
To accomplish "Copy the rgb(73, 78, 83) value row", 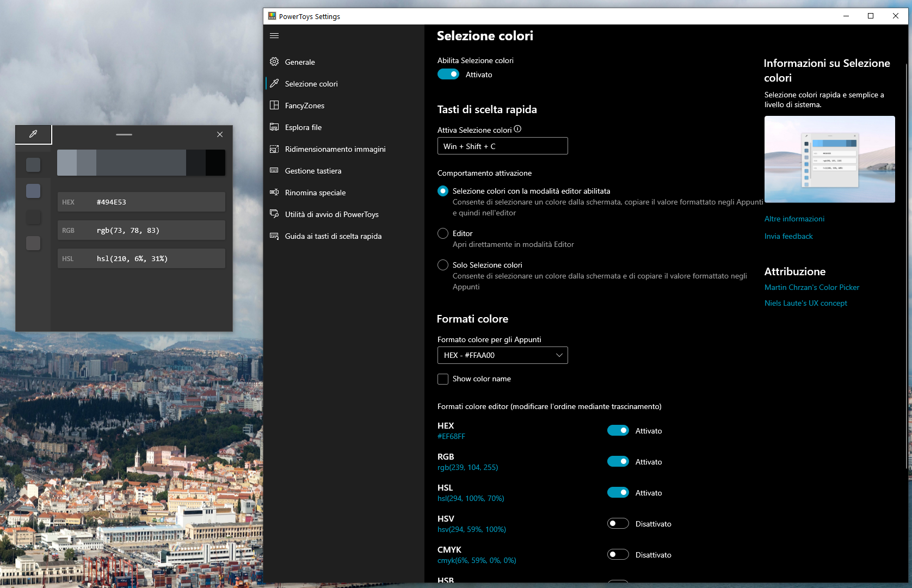I will click(x=141, y=230).
